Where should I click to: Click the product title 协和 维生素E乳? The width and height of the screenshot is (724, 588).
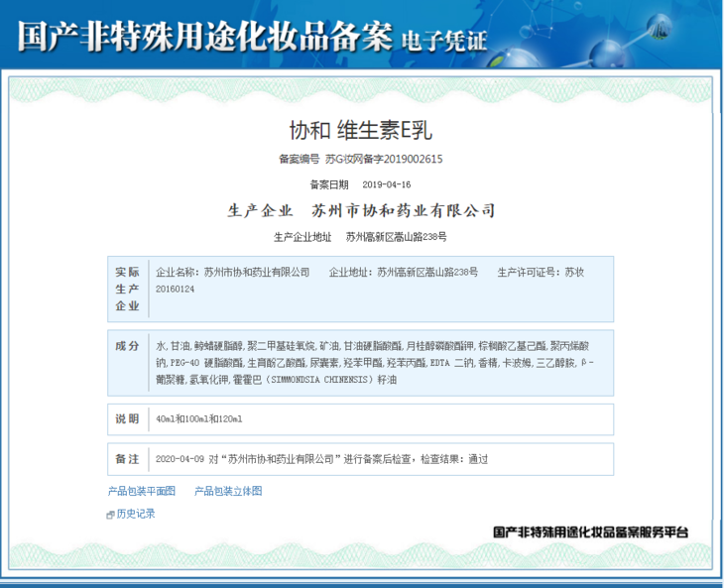(361, 130)
